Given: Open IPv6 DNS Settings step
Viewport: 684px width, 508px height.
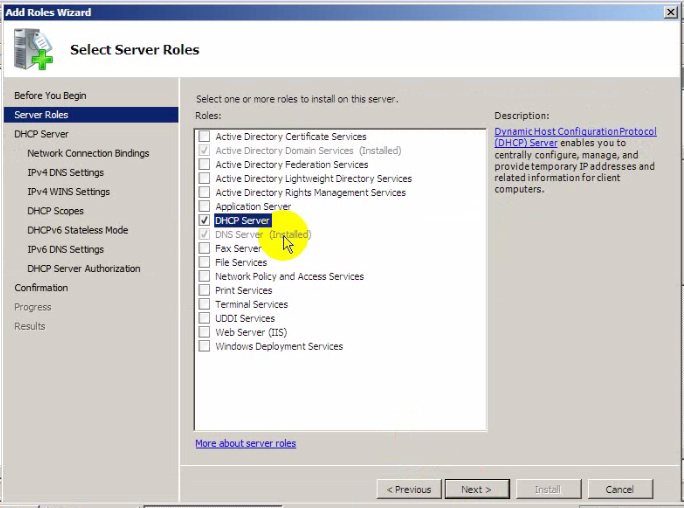Looking at the screenshot, I should pos(65,249).
